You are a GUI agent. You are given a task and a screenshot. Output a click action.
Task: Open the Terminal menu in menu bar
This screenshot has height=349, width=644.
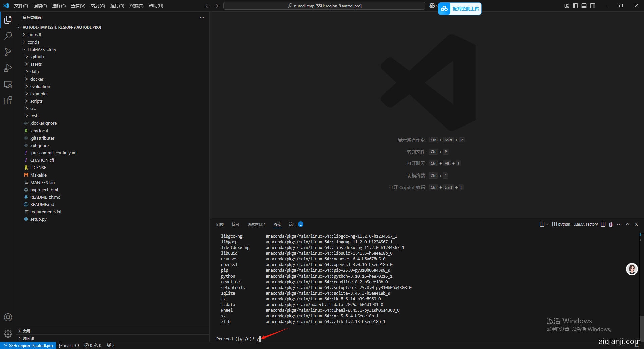tap(136, 6)
